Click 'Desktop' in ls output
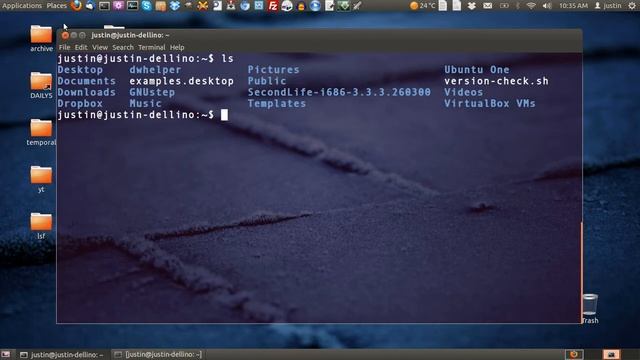The width and height of the screenshot is (640, 360). 80,70
